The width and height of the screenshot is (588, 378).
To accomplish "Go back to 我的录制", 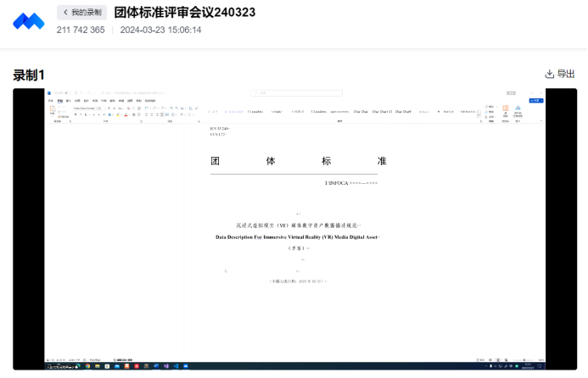I will 81,13.
